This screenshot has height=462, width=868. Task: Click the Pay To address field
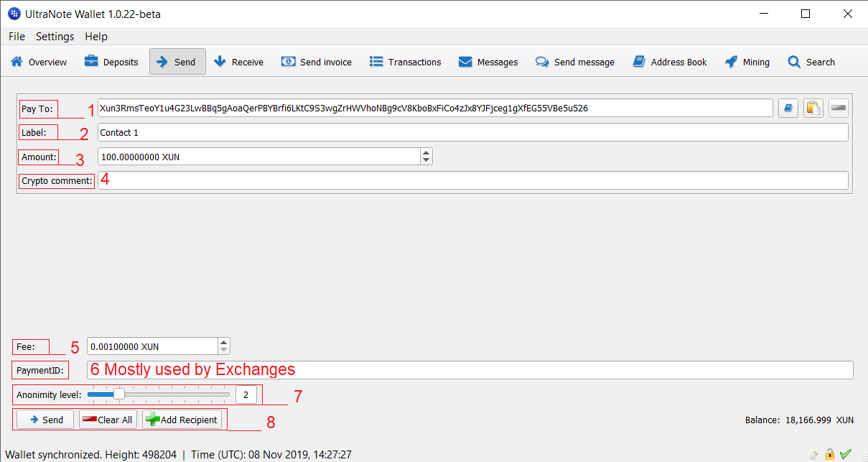tap(435, 108)
